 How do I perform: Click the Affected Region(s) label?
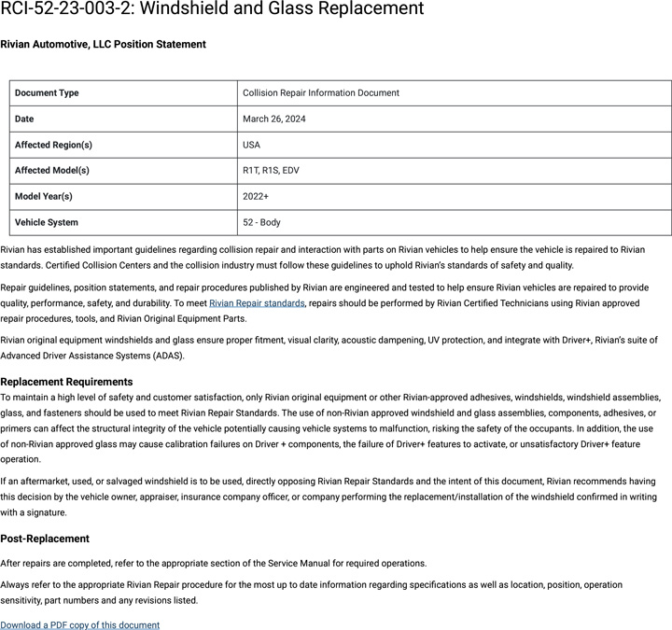point(53,145)
